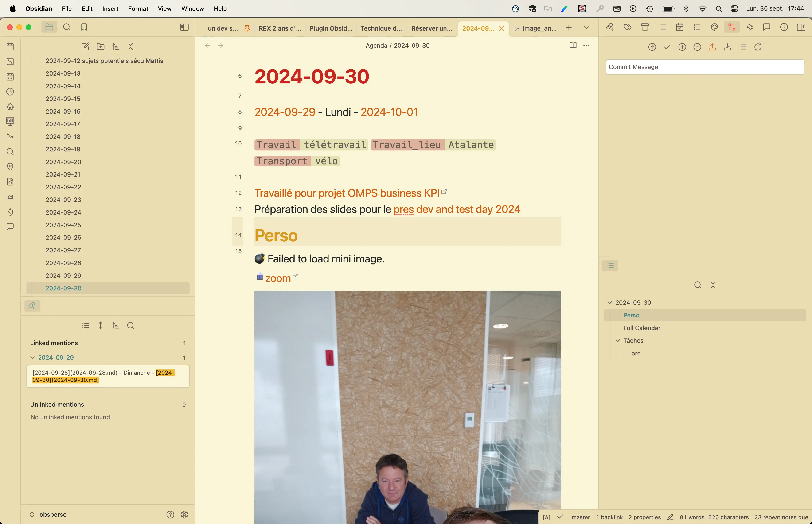Open the bookmarks panel icon
The height and width of the screenshot is (524, 812).
click(x=84, y=27)
